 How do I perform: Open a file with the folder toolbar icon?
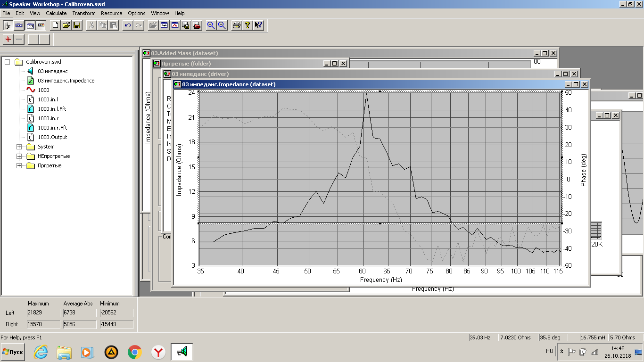(66, 25)
